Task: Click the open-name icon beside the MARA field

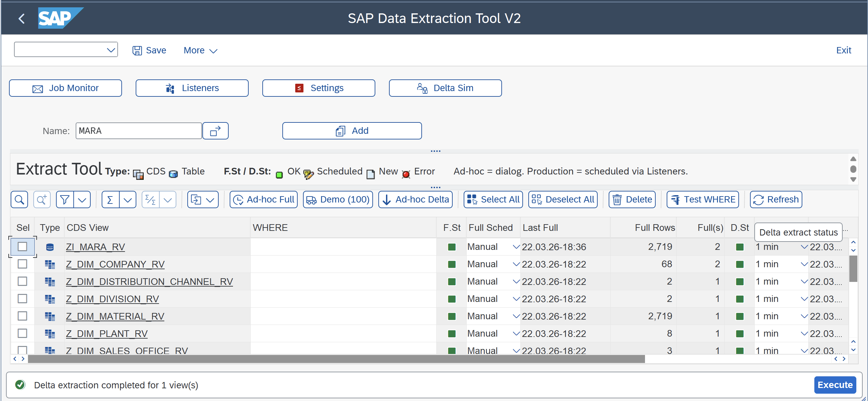Action: click(215, 131)
